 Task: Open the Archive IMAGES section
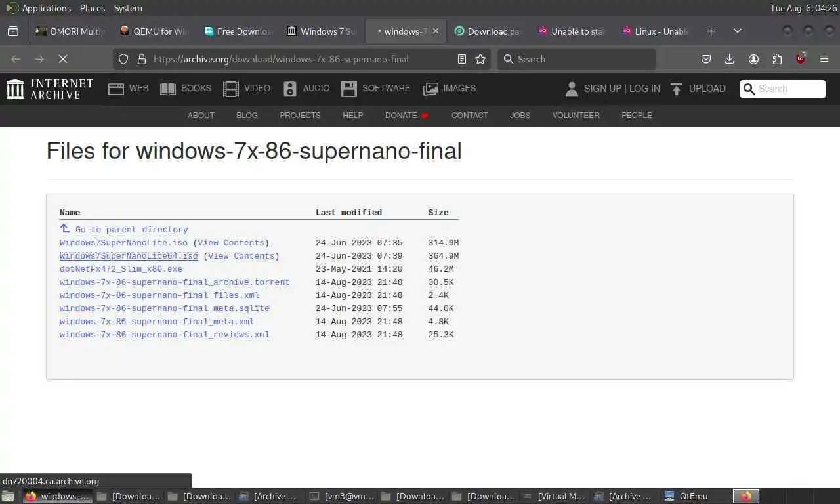pos(450,89)
